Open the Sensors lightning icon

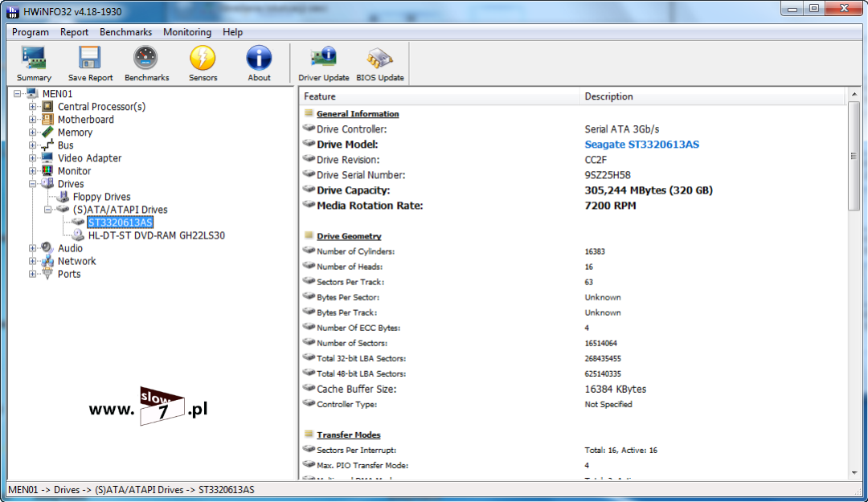coord(203,58)
